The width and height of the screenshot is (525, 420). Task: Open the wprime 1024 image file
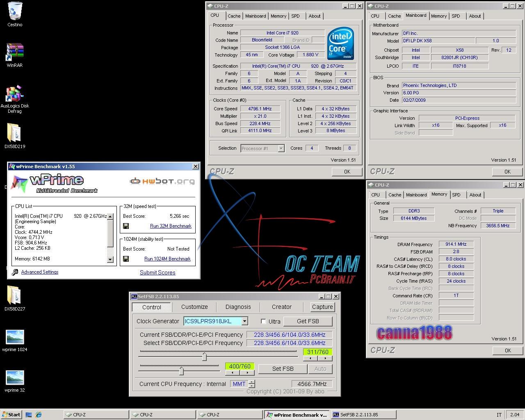pos(15,337)
